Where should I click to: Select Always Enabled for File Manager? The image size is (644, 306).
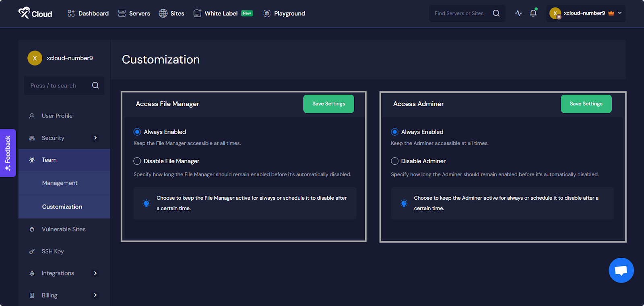coord(137,132)
